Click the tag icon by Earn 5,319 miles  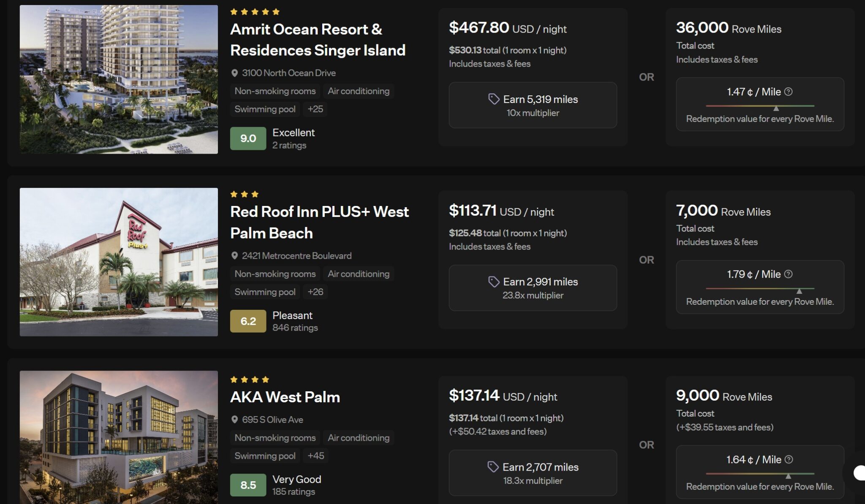click(493, 99)
